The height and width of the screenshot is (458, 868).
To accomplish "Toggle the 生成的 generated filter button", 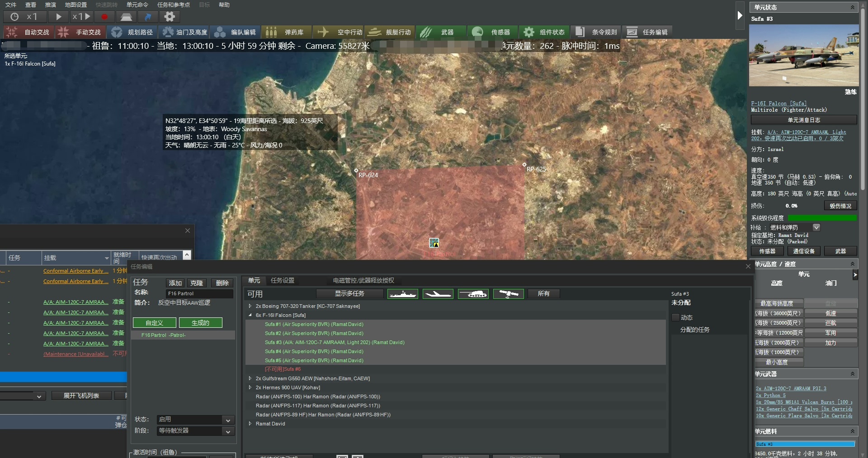I will [x=200, y=323].
